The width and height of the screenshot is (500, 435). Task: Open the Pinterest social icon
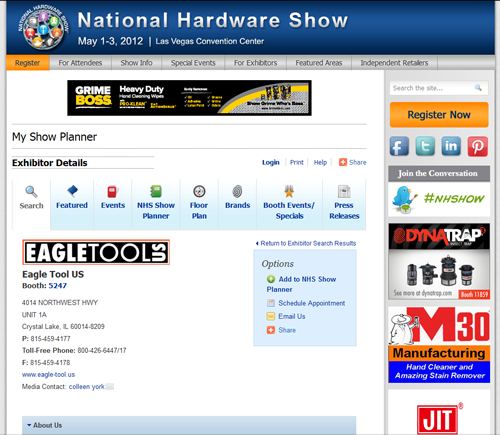click(477, 146)
